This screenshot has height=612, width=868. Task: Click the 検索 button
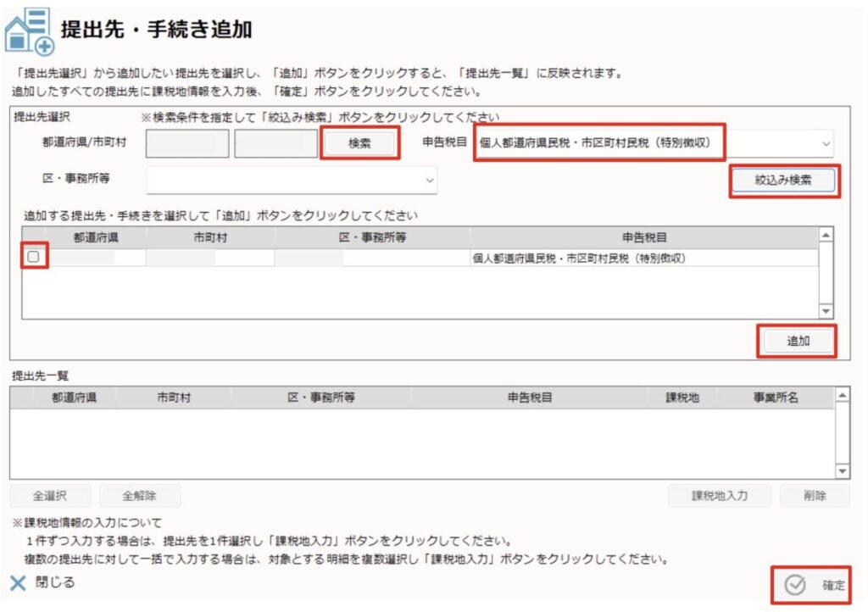click(359, 144)
